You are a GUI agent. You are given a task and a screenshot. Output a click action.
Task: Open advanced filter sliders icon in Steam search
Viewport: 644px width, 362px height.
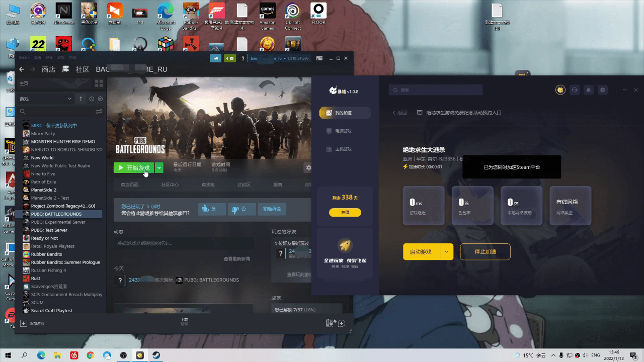tap(99, 111)
